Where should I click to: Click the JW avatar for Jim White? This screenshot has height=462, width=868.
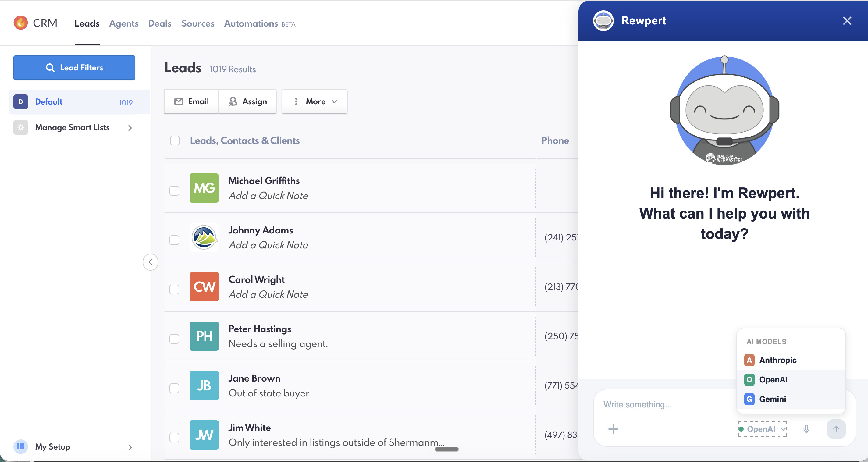coord(204,435)
